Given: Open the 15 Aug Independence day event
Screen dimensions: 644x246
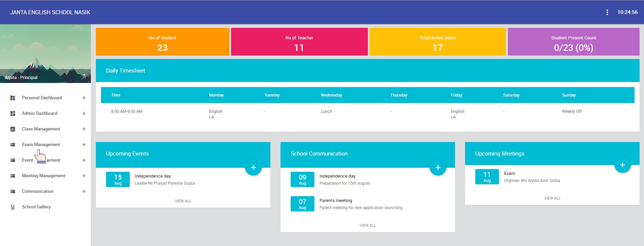Looking at the screenshot, I should coord(153,176).
